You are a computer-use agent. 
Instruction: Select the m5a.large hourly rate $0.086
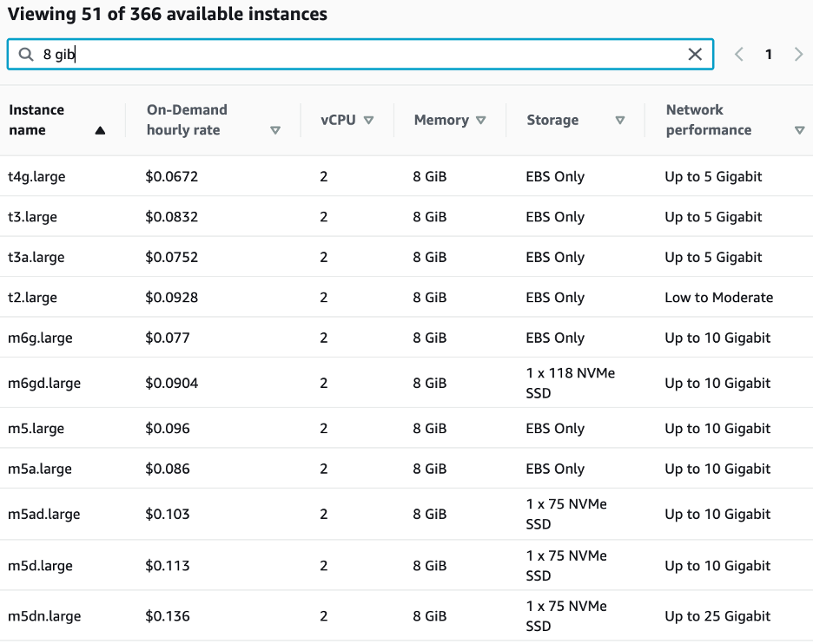pyautogui.click(x=168, y=469)
